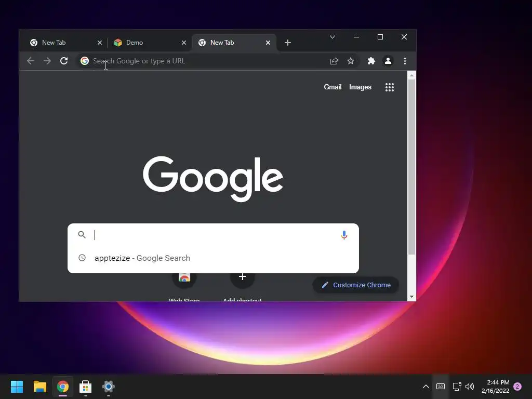Select the active third New Tab tab
The width and height of the screenshot is (532, 399).
coord(234,43)
